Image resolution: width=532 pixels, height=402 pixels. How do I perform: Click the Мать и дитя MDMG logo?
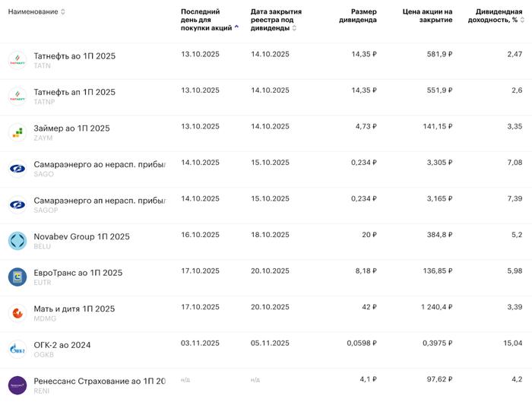click(17, 313)
